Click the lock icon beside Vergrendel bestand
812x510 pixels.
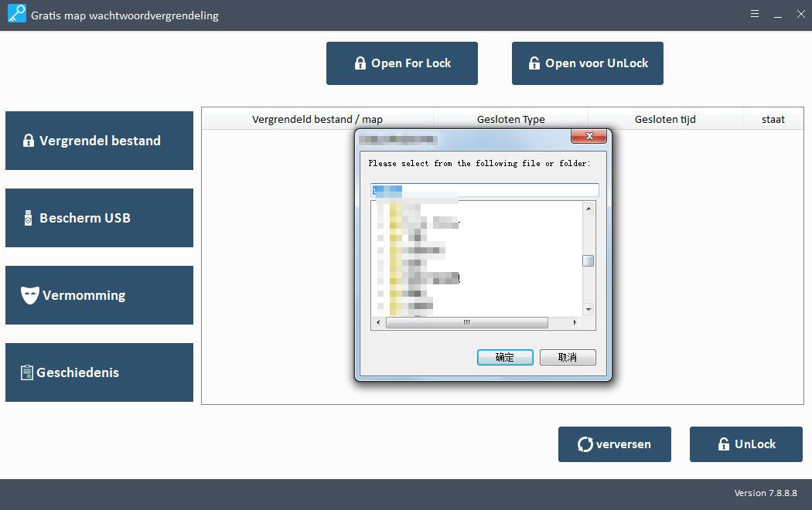point(29,141)
